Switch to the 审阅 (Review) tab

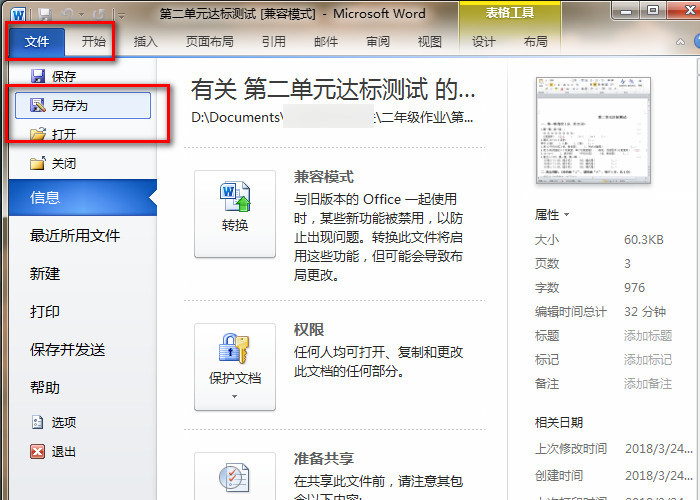point(378,42)
